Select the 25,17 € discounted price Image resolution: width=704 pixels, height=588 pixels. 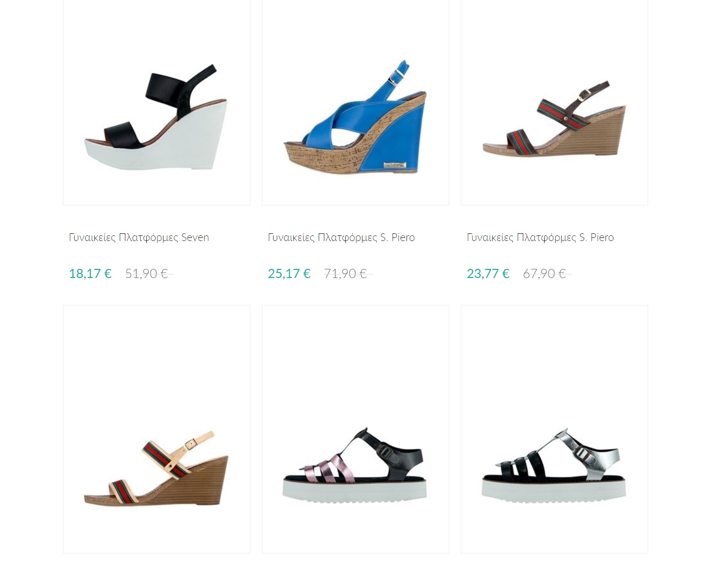289,273
